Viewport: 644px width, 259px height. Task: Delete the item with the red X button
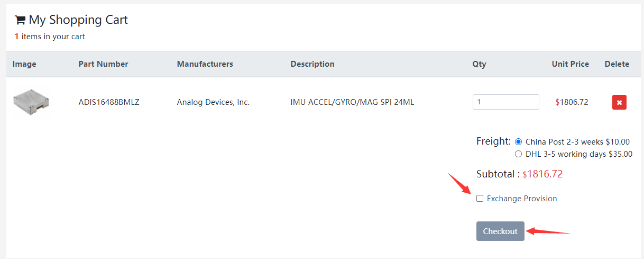[619, 102]
